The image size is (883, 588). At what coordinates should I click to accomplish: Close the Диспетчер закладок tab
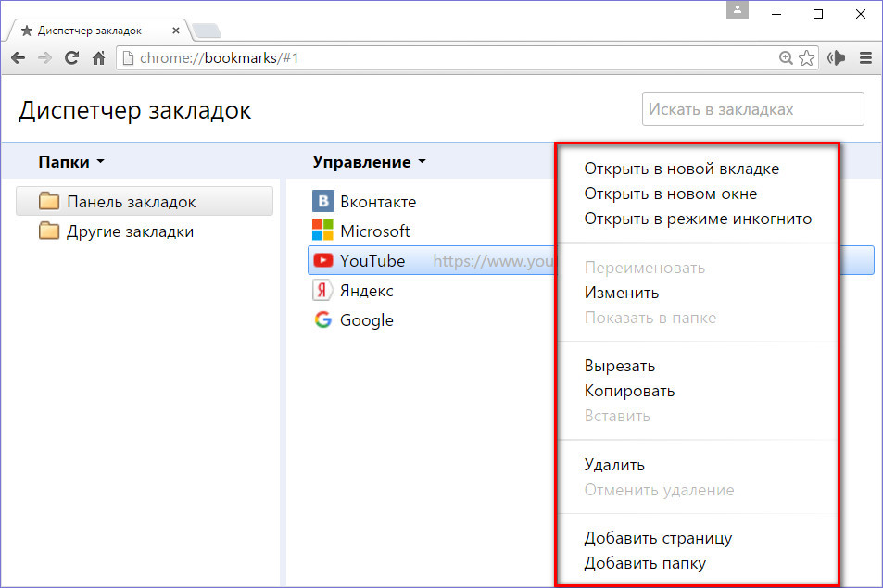coord(176,31)
